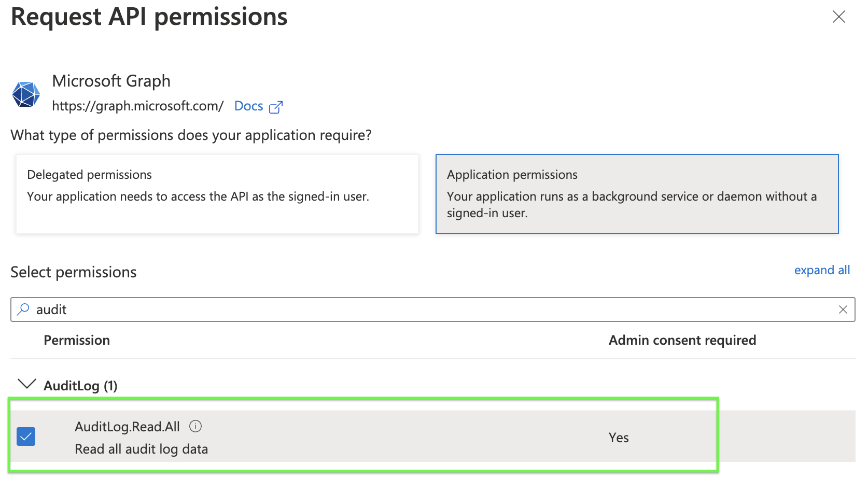Image resolution: width=868 pixels, height=479 pixels.
Task: Click the Yes admin consent value
Action: 619,438
